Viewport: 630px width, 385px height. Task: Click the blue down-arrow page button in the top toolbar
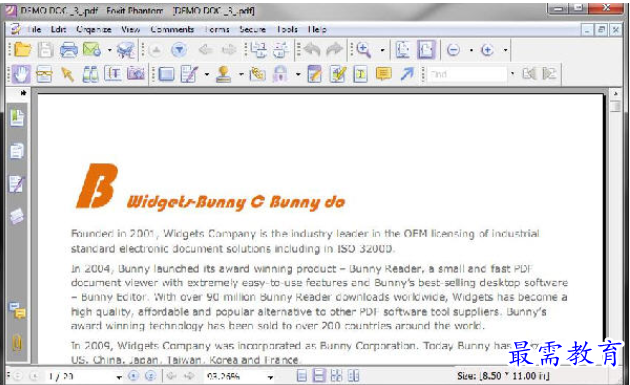point(179,50)
